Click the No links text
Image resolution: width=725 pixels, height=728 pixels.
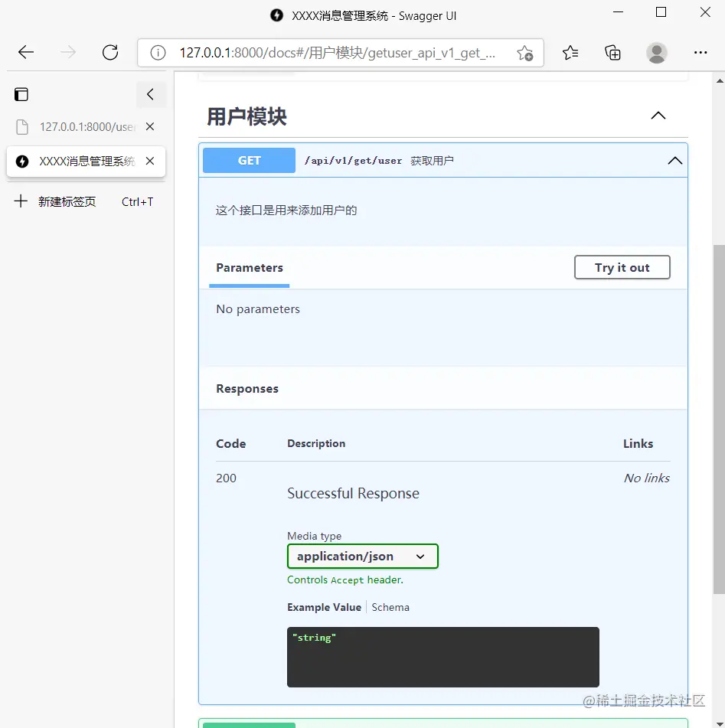pos(646,478)
